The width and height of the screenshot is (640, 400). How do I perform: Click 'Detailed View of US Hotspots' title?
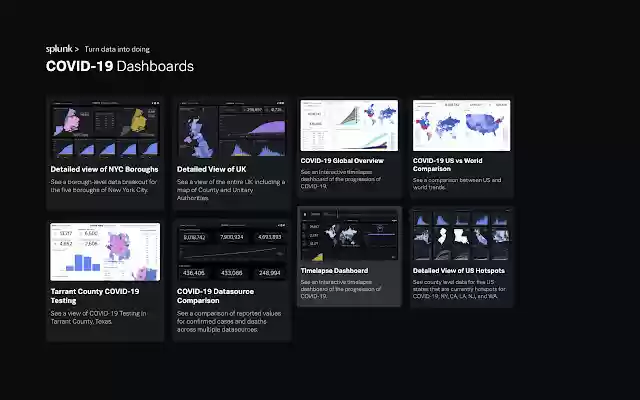[x=459, y=271]
